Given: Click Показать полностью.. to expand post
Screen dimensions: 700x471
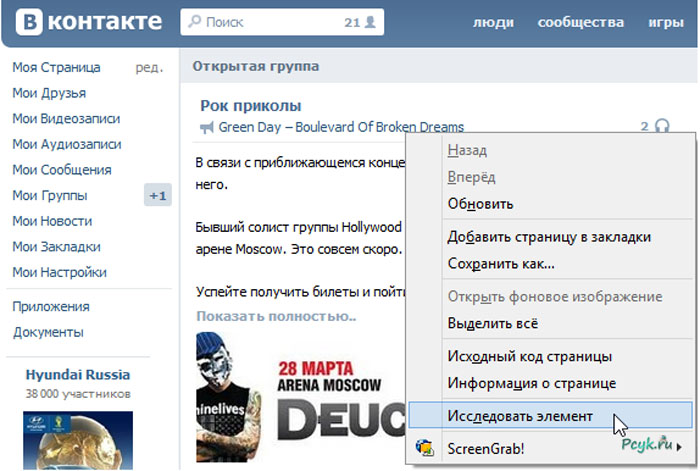Looking at the screenshot, I should (276, 316).
